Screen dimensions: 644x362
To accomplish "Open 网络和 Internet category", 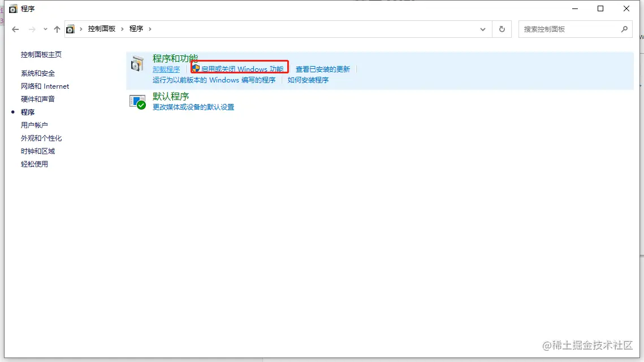I will click(x=45, y=86).
